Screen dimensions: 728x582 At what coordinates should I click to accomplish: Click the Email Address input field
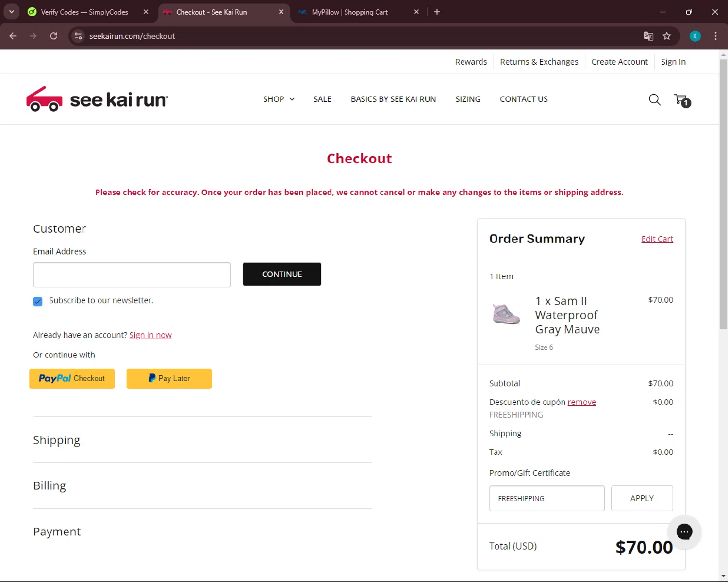pyautogui.click(x=132, y=275)
